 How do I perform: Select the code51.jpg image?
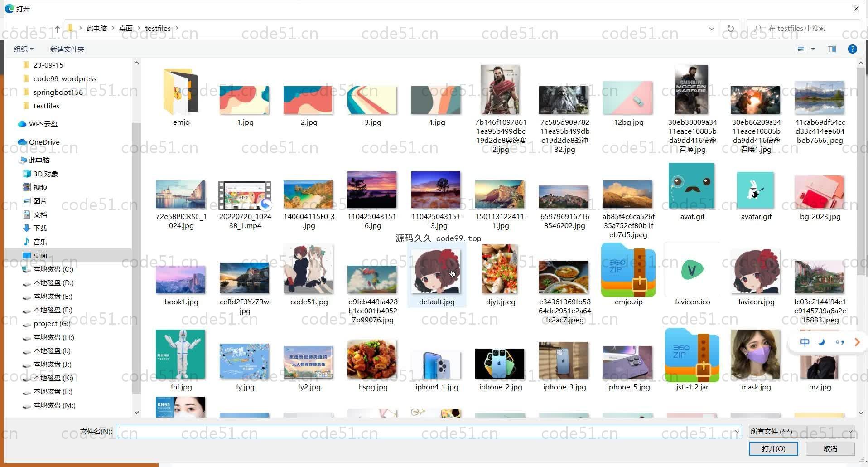309,269
